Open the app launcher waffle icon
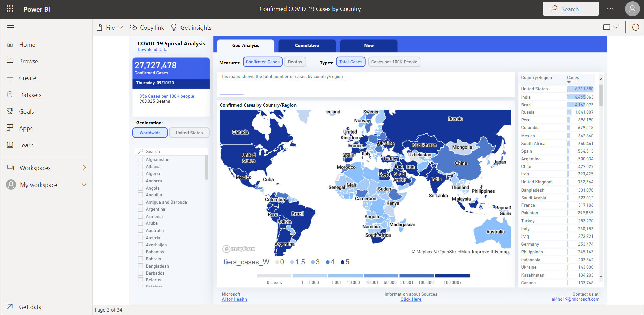Viewport: 644px width, 315px height. pos(10,9)
